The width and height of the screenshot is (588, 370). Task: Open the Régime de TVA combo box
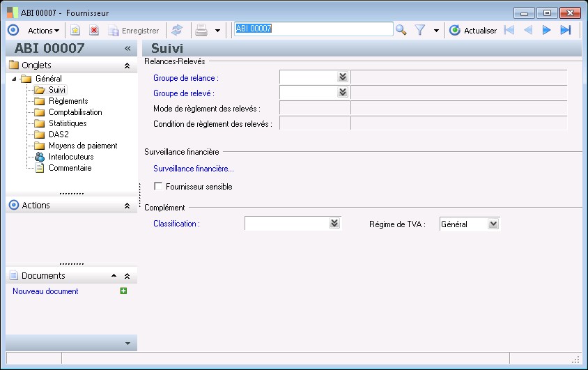point(493,224)
